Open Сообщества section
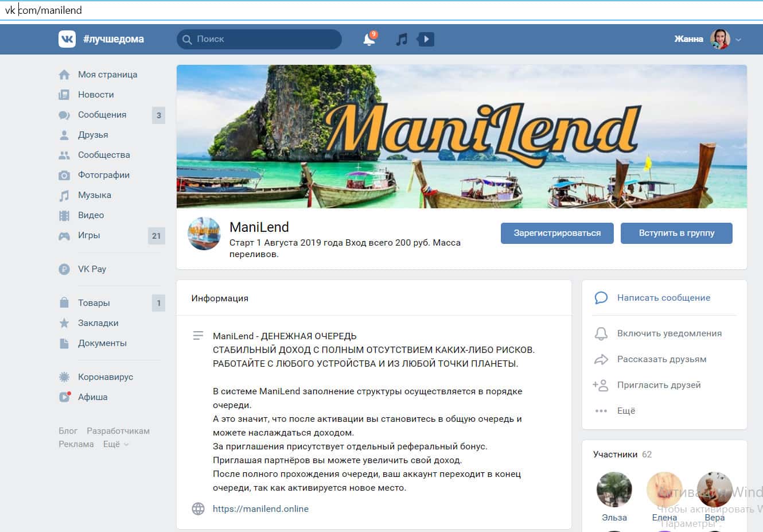This screenshot has height=532, width=763. 104,155
